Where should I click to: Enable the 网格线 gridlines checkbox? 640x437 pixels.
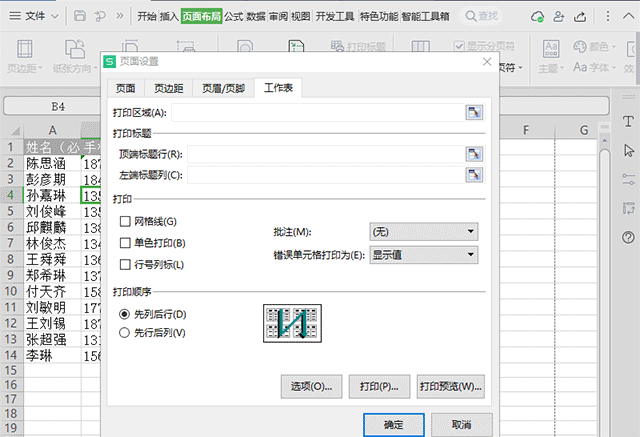pos(125,221)
